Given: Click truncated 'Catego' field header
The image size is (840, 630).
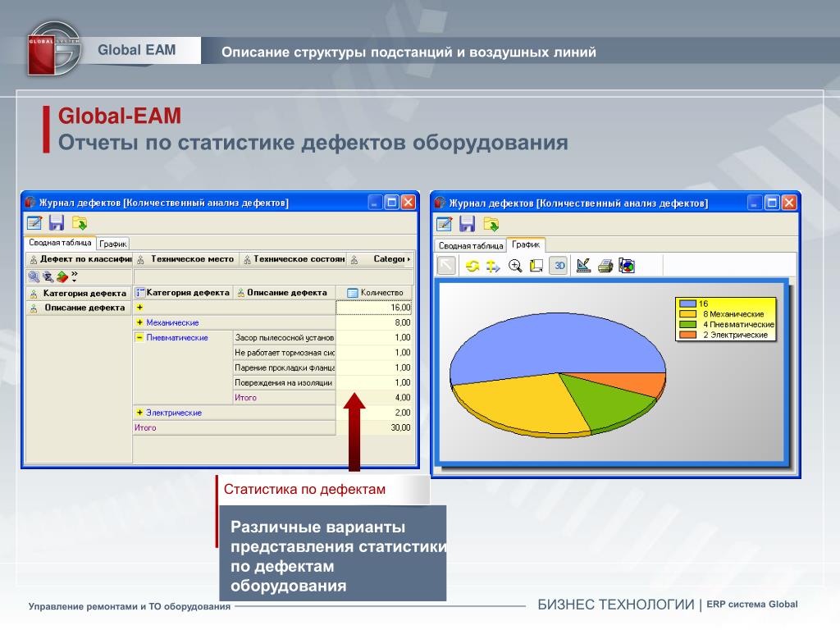Looking at the screenshot, I should 381,259.
